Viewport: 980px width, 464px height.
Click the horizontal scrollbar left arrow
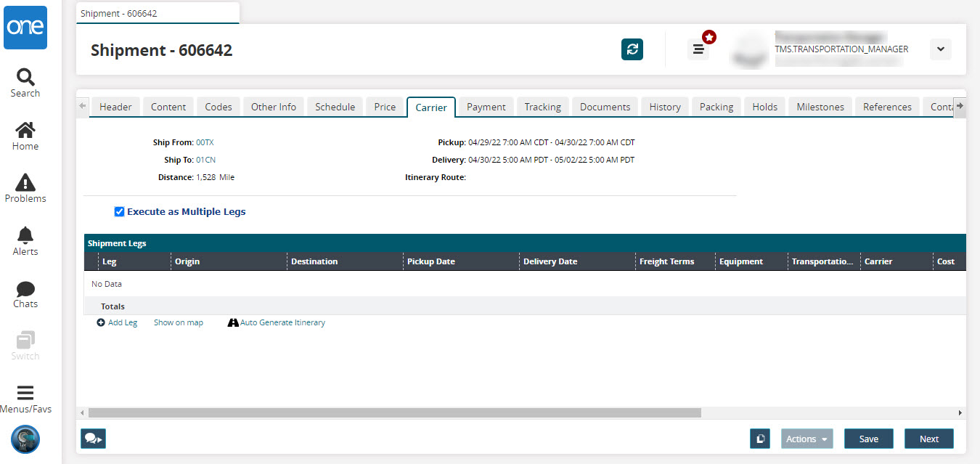82,412
